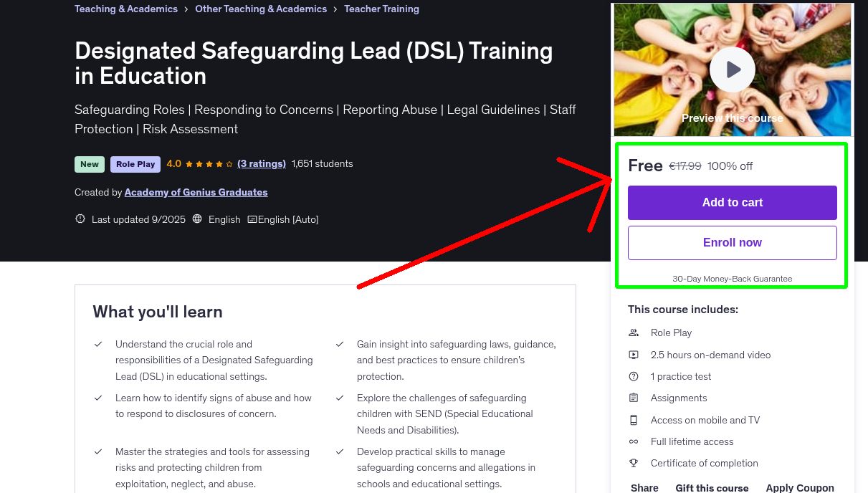
Task: Visit Academy of Genius Graduates profile
Action: click(196, 192)
